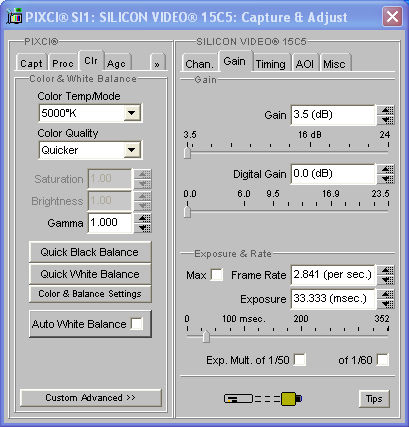Screen dimensions: 409x427
Task: Decrease Gamma with down arrow
Action: pyautogui.click(x=143, y=228)
